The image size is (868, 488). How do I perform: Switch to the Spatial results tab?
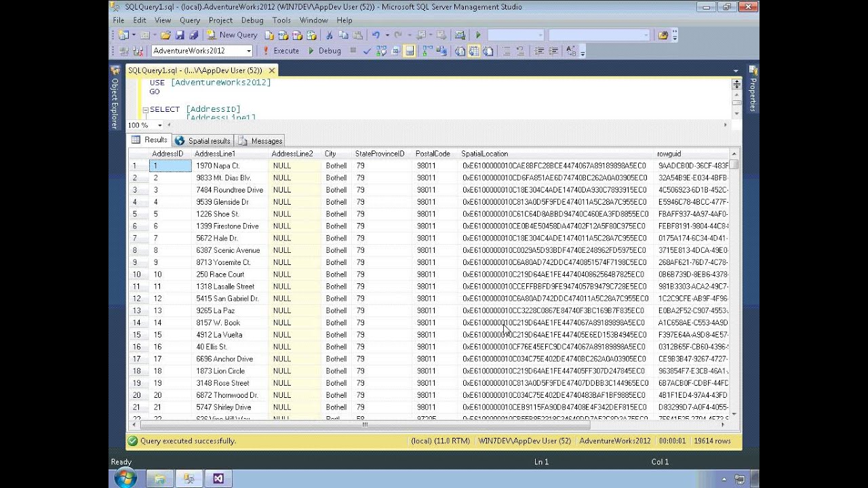pos(203,141)
